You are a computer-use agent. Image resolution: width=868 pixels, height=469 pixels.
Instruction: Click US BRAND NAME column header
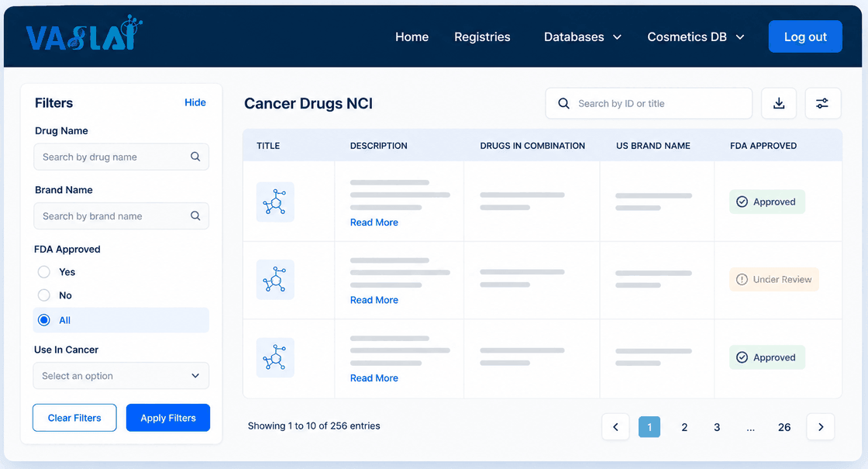tap(653, 146)
